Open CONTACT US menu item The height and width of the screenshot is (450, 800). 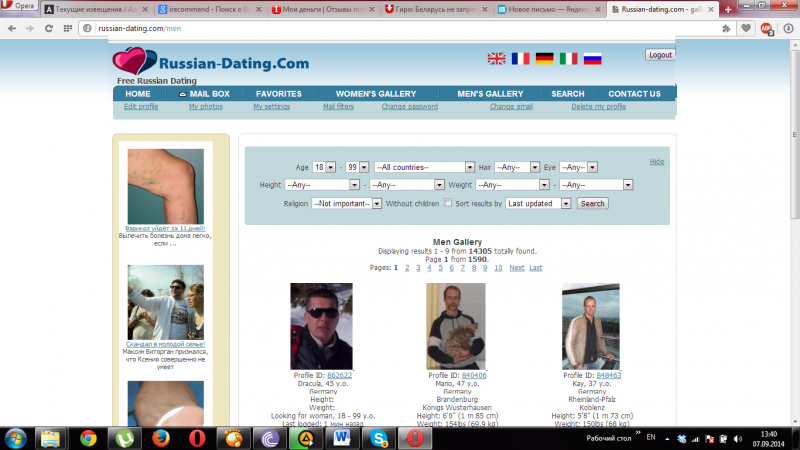click(x=634, y=94)
